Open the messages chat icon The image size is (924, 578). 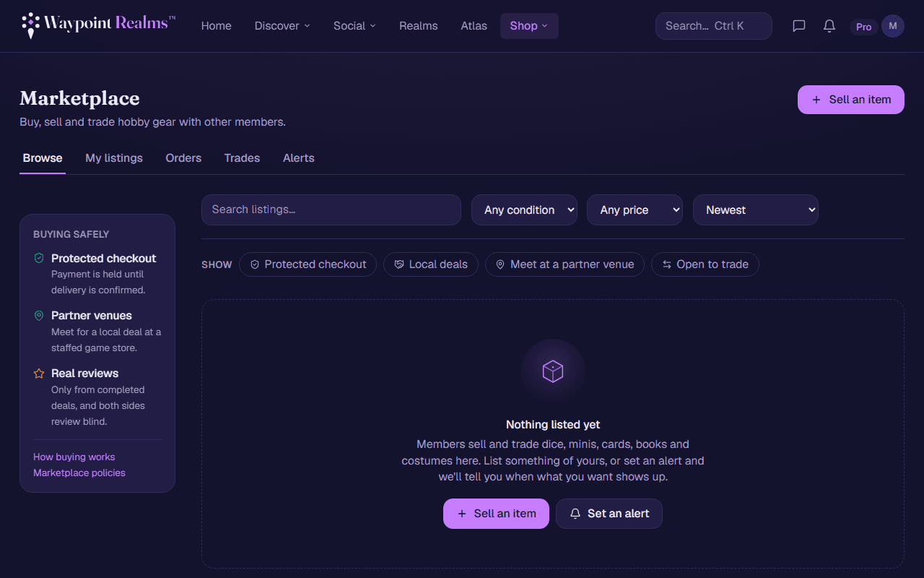[799, 26]
